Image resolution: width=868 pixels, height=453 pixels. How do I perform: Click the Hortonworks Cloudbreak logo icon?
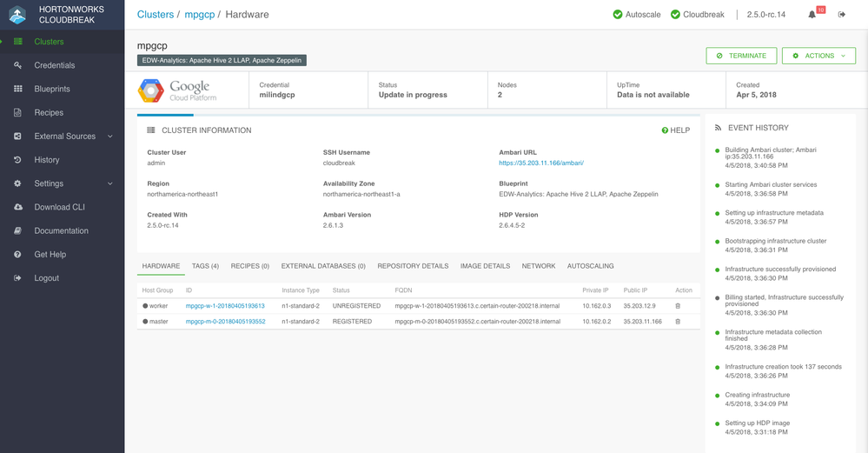point(17,15)
